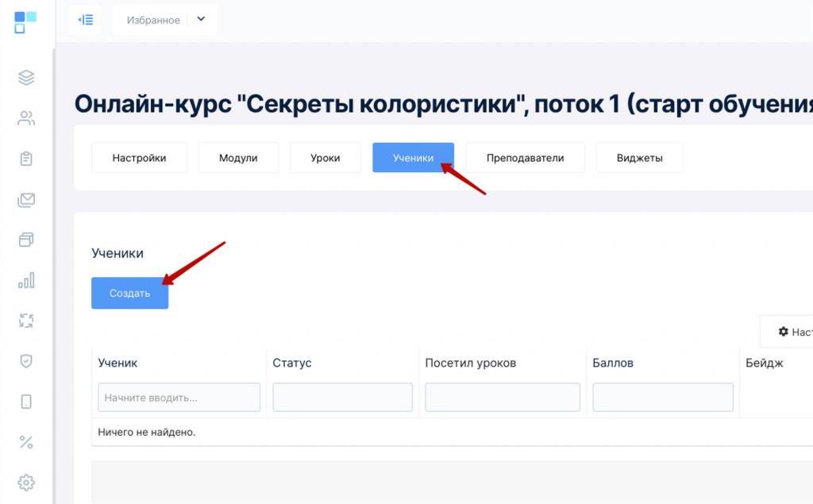813x504 pixels.
Task: Open the Избранное favorites menu
Action: 164,20
